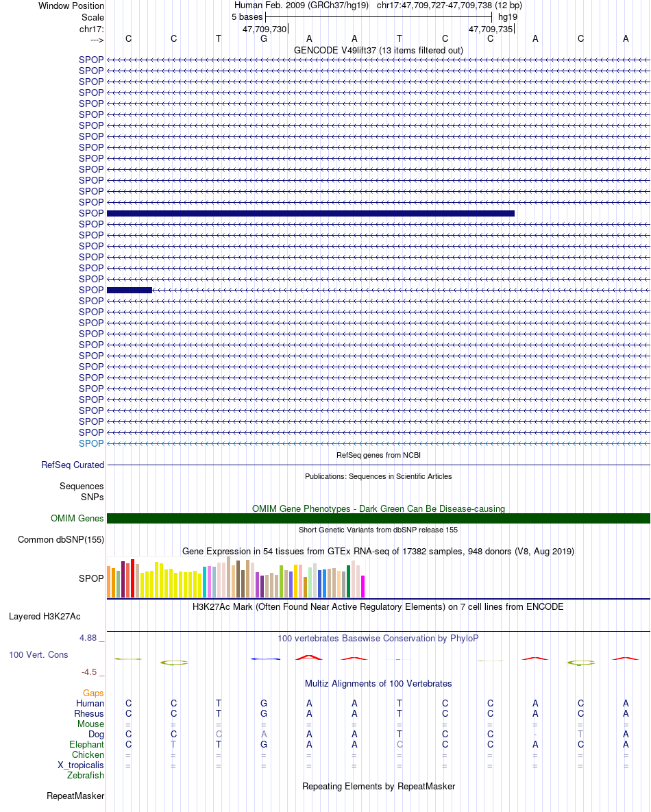
Task: Open 100 vertebrates Basewise Conservation by PhyloP title
Action: coord(378,639)
